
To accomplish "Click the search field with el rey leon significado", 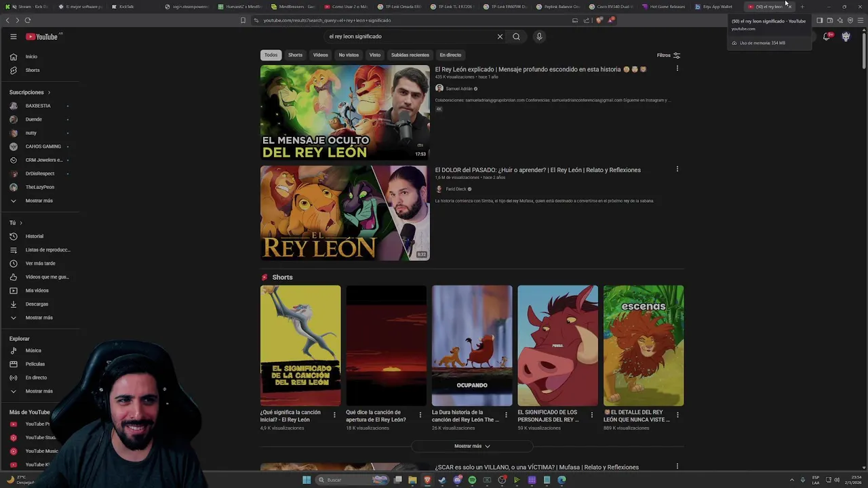I will 410,37.
